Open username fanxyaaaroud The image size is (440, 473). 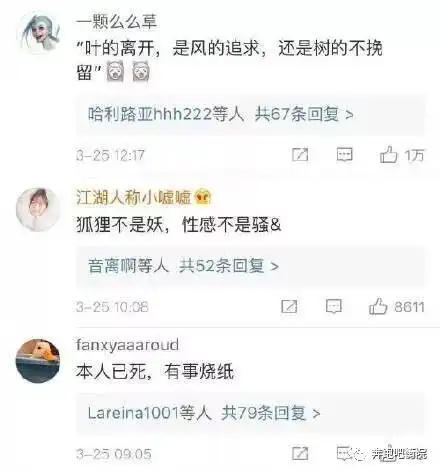pos(127,345)
